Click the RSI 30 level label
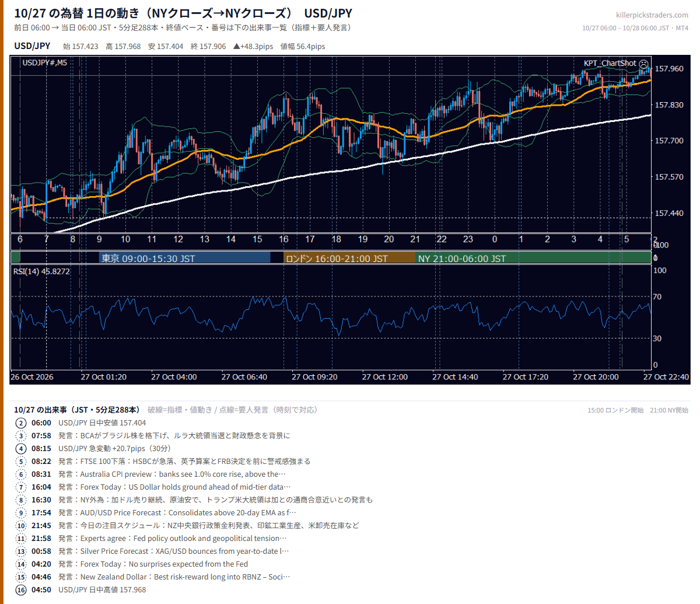700x604 pixels. (x=657, y=338)
